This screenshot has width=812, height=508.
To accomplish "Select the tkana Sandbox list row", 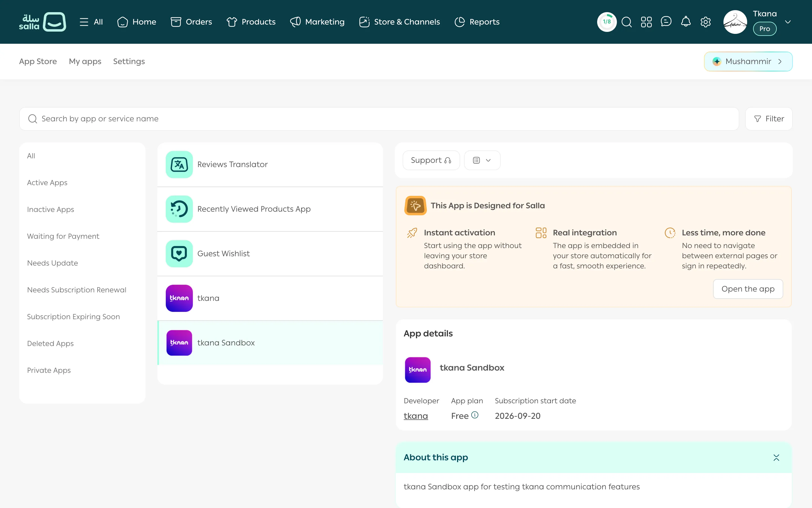I will 270,343.
